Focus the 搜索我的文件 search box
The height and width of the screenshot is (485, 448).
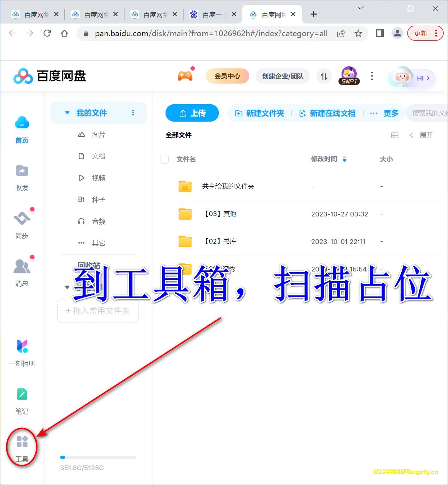pyautogui.click(x=427, y=113)
